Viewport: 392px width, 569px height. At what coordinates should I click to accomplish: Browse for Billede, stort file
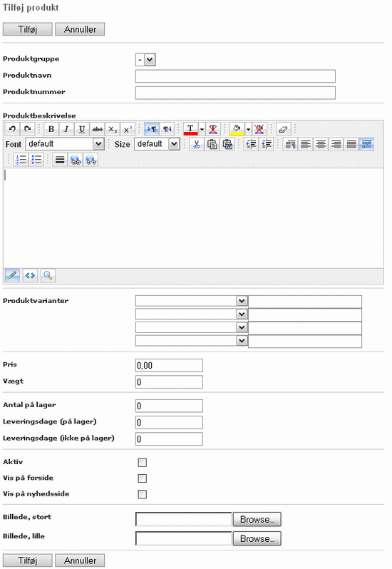257,519
